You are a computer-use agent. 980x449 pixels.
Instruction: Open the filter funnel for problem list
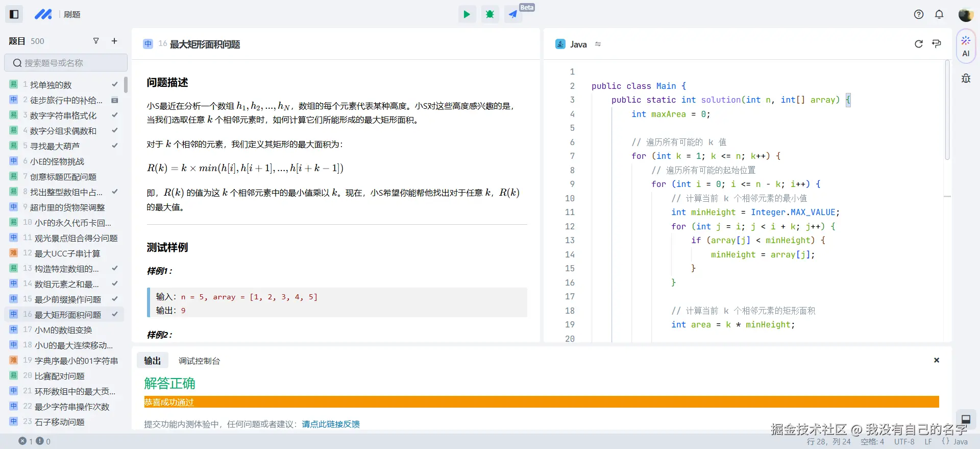(x=96, y=41)
